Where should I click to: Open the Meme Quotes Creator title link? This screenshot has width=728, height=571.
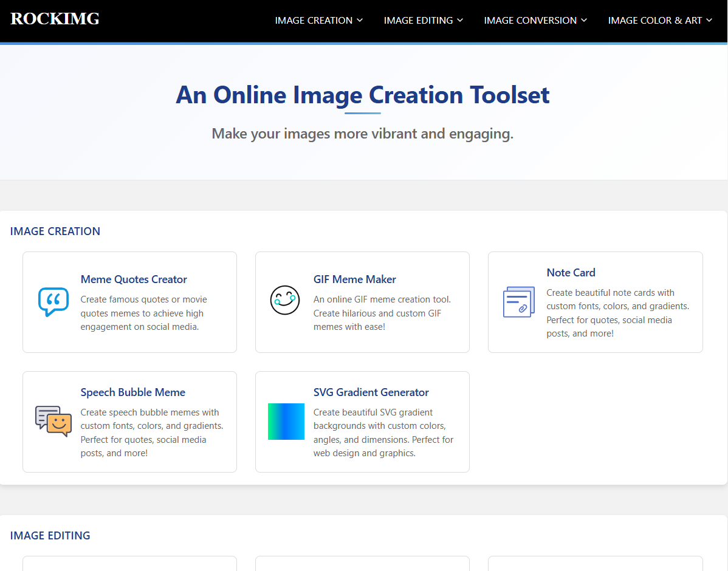pyautogui.click(x=134, y=279)
